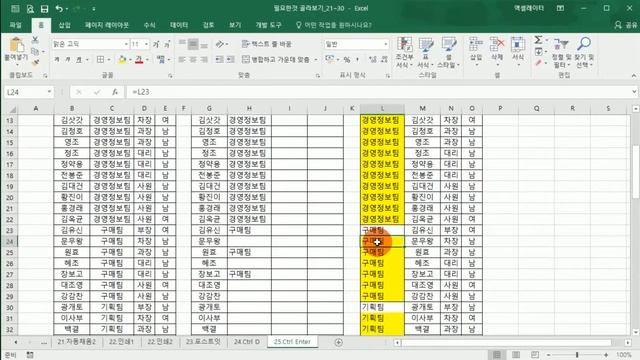Open the 파일 File tab
640x360 pixels.
16,25
